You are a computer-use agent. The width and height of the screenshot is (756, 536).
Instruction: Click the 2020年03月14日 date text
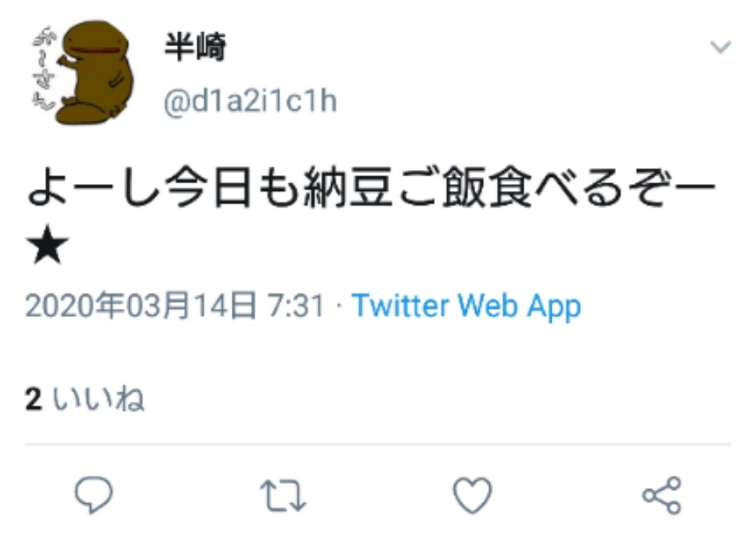click(x=141, y=306)
